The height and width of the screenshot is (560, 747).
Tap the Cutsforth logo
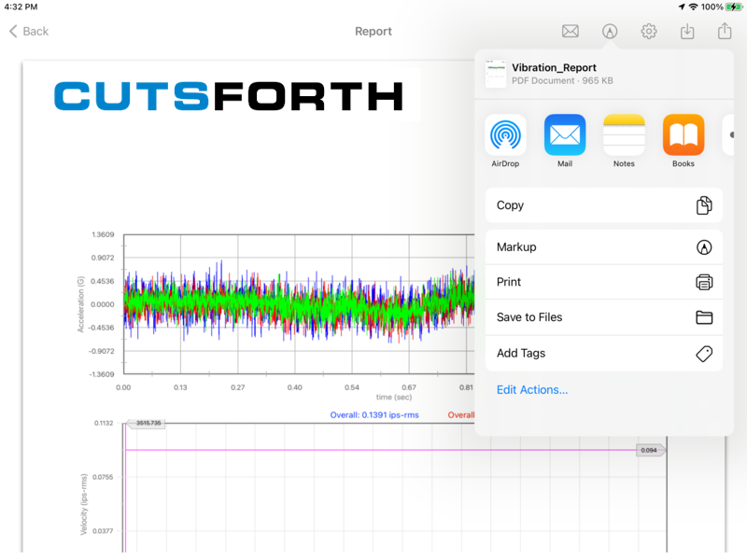coord(229,96)
